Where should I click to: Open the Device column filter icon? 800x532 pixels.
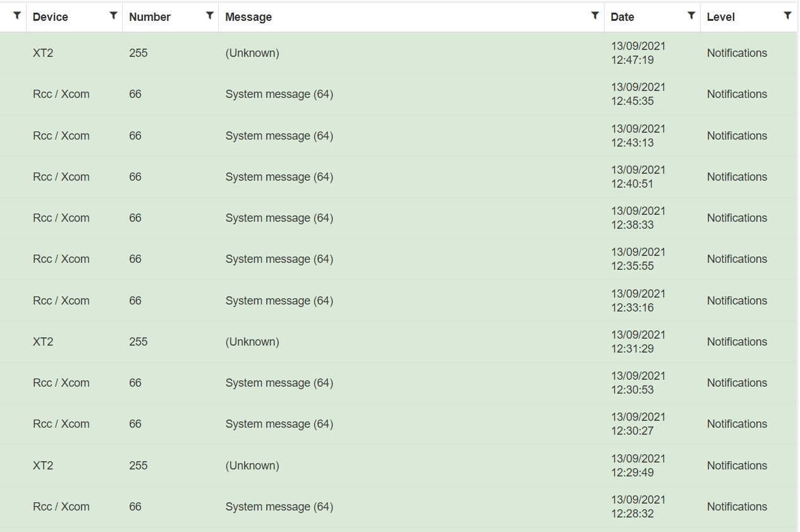[x=113, y=16]
